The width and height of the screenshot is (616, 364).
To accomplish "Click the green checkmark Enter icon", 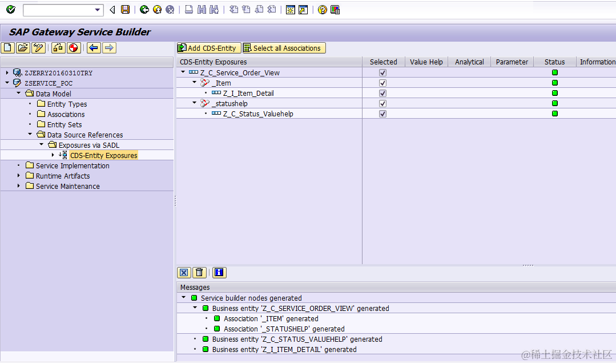I will [x=11, y=10].
